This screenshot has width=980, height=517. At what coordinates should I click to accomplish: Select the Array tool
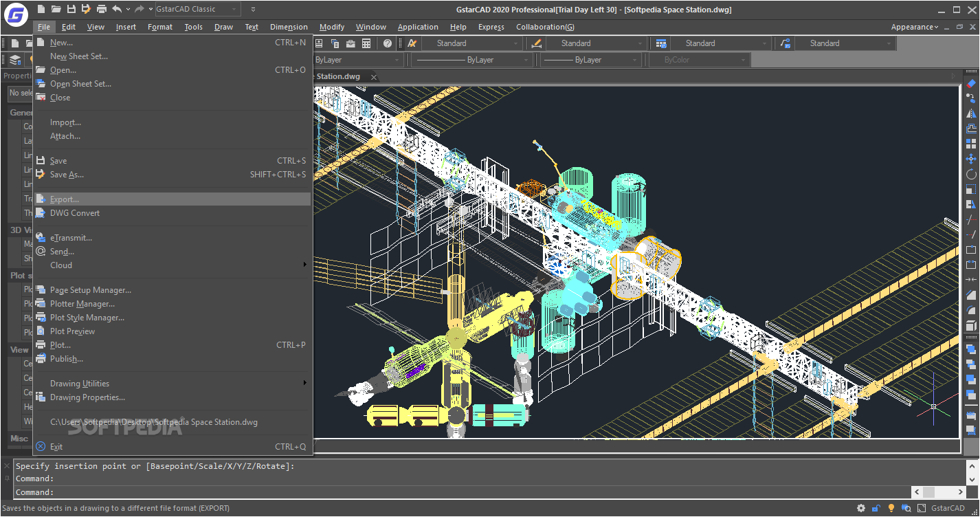[971, 144]
